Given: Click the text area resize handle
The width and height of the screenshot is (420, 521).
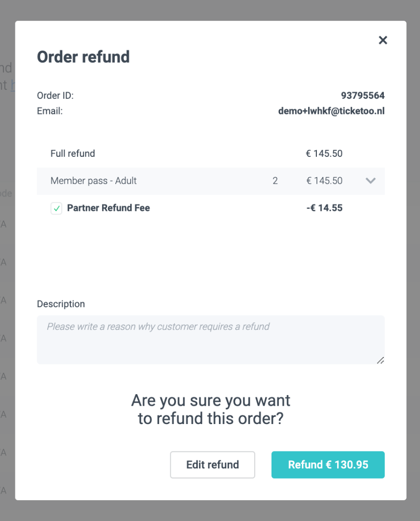Looking at the screenshot, I should [380, 359].
